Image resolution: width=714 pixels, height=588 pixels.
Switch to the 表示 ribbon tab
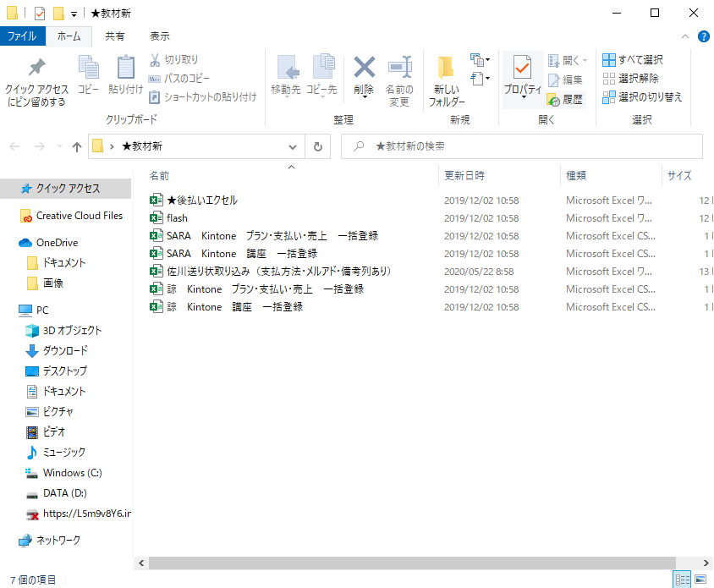click(x=159, y=36)
